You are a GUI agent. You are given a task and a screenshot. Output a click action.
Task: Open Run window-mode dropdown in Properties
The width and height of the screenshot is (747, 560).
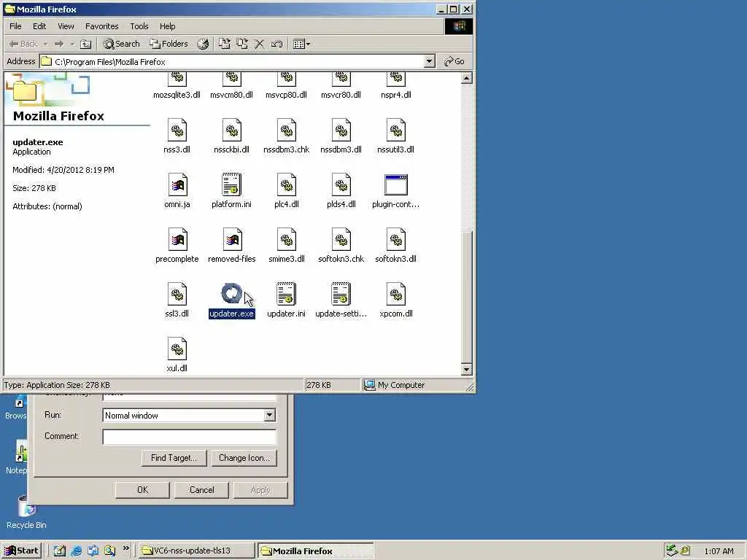click(270, 415)
